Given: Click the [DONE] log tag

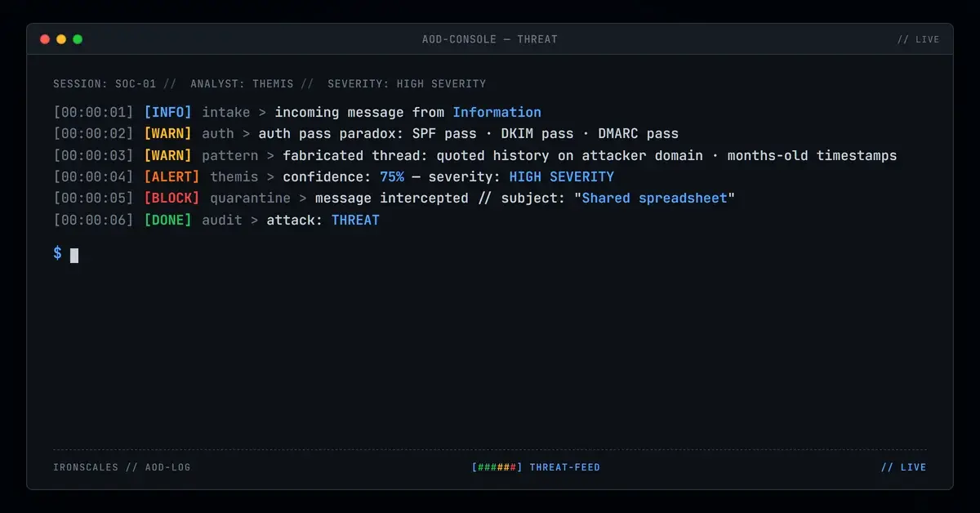Looking at the screenshot, I should pos(167,220).
